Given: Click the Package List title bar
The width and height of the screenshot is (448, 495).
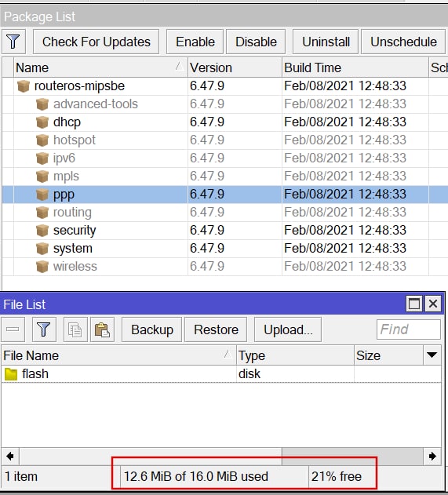Looking at the screenshot, I should click(x=224, y=16).
